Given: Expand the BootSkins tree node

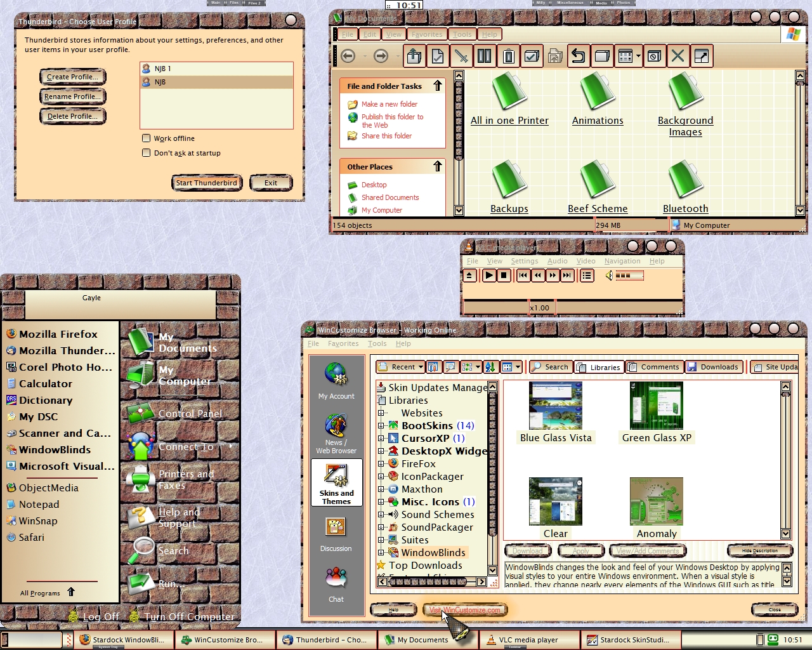Looking at the screenshot, I should 381,425.
